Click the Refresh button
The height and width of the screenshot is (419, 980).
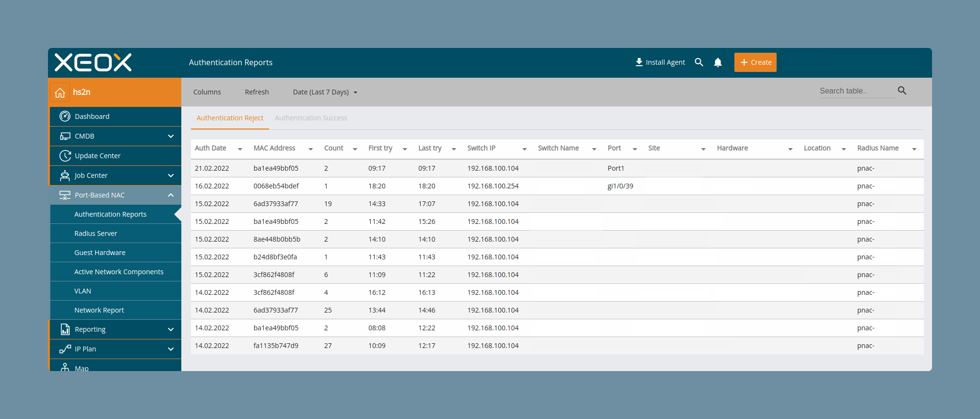(257, 92)
